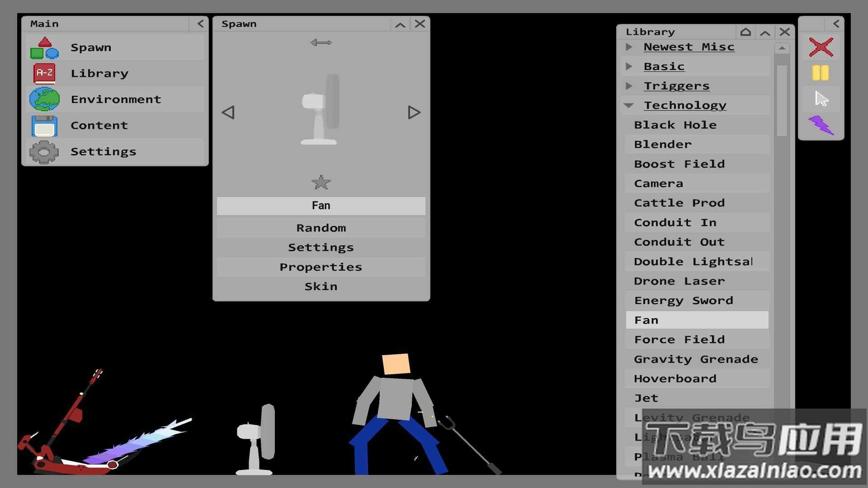Toggle the favorite star for Fan
The width and height of the screenshot is (868, 488).
coord(321,183)
